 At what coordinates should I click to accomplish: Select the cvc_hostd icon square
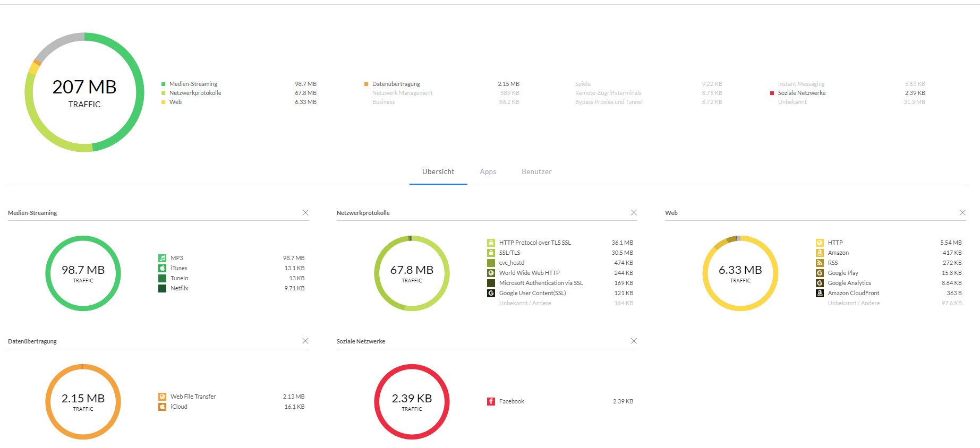click(x=491, y=263)
